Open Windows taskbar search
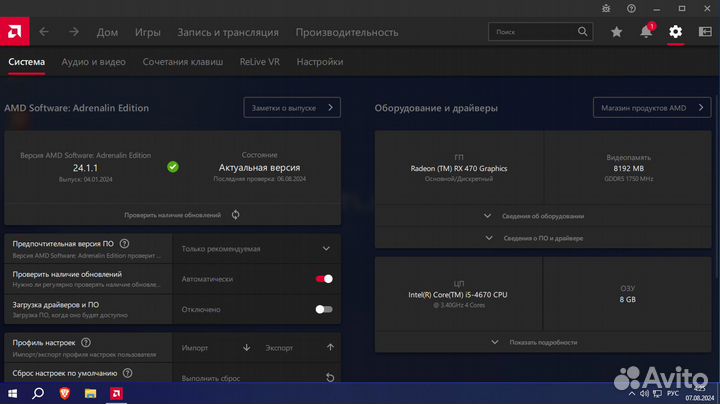The width and height of the screenshot is (720, 404). 38,393
